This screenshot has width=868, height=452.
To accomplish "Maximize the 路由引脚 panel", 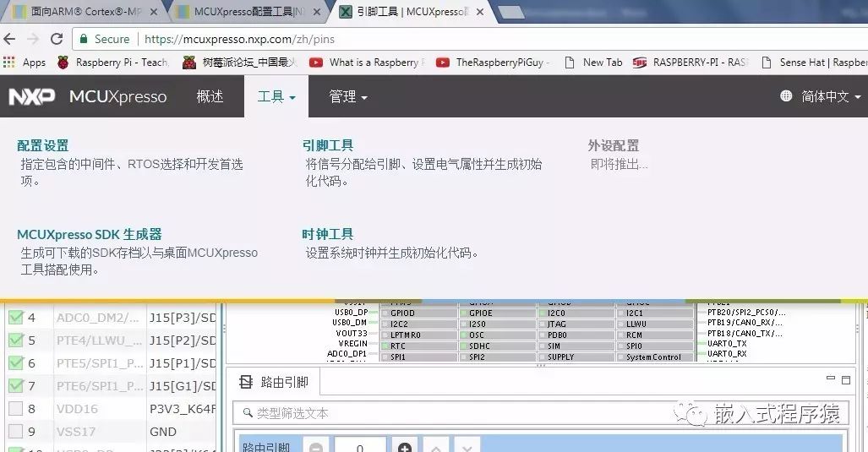I will [x=846, y=379].
